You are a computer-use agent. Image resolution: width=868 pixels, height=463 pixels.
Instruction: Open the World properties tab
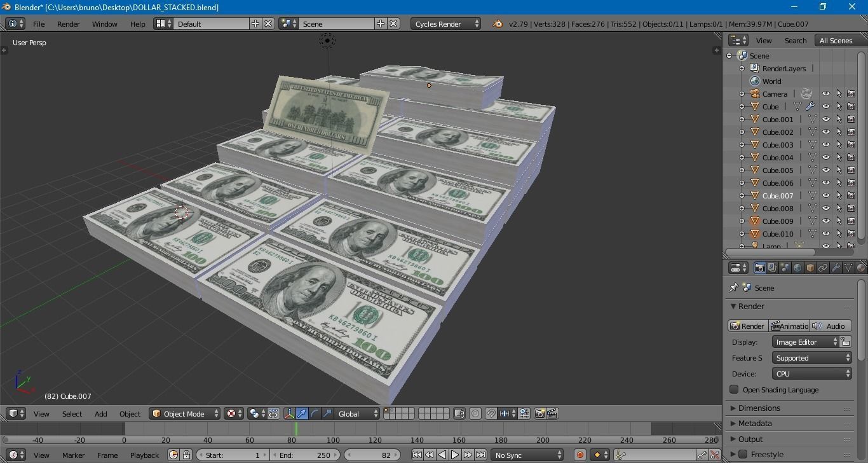pyautogui.click(x=797, y=267)
